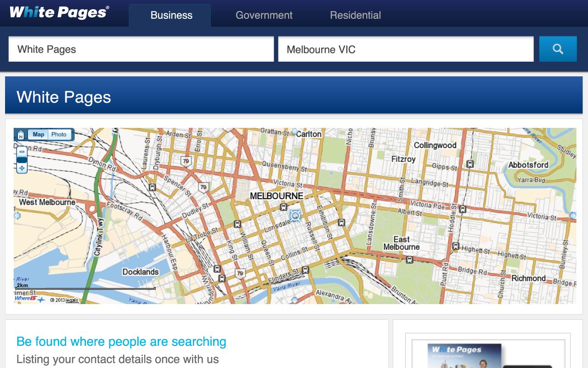Click route 79 shield near Flinders St
The height and width of the screenshot is (368, 588).
(x=240, y=273)
